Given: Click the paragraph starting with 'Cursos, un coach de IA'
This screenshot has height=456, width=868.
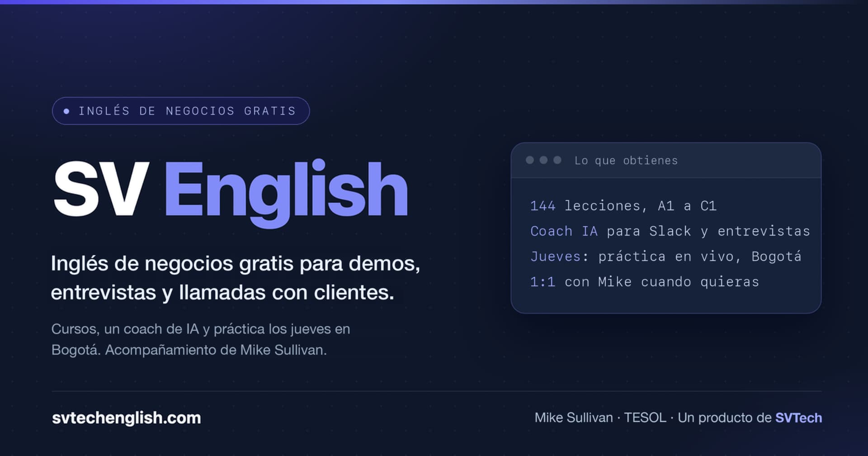Looking at the screenshot, I should [x=201, y=339].
